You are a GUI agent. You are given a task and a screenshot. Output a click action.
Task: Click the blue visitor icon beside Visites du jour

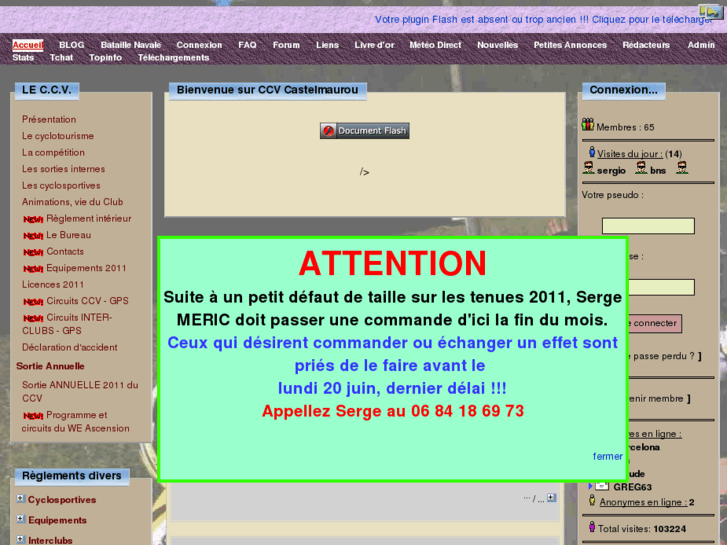(592, 152)
